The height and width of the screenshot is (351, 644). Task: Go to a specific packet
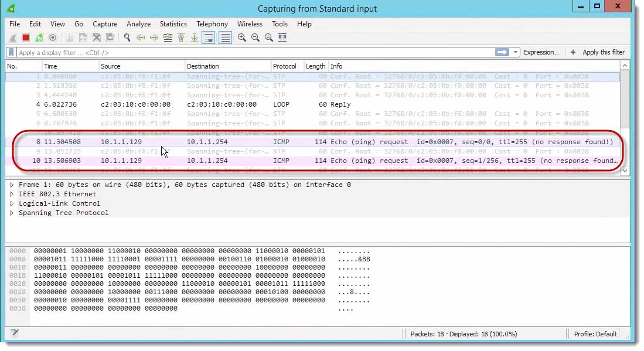click(x=168, y=38)
